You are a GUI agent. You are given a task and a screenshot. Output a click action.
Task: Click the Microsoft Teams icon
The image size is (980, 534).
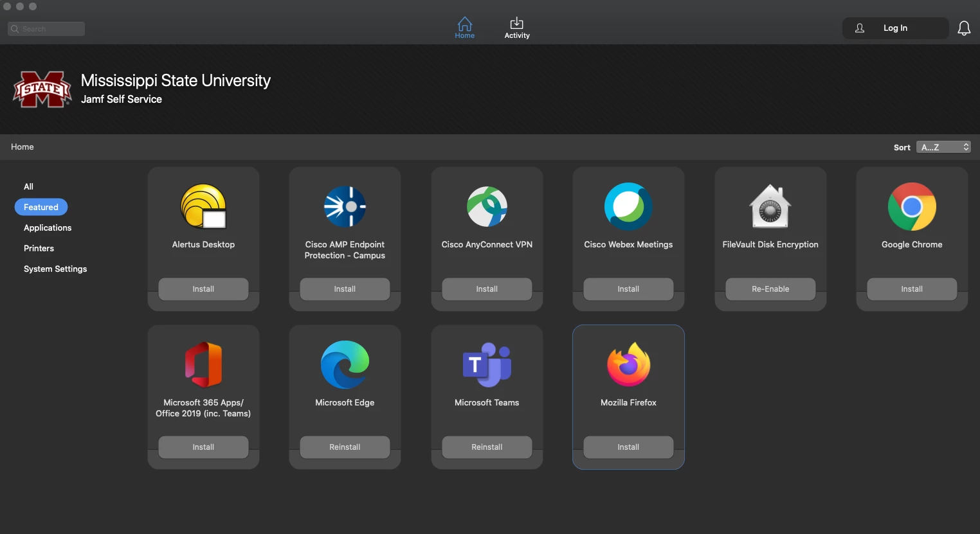[x=487, y=364]
